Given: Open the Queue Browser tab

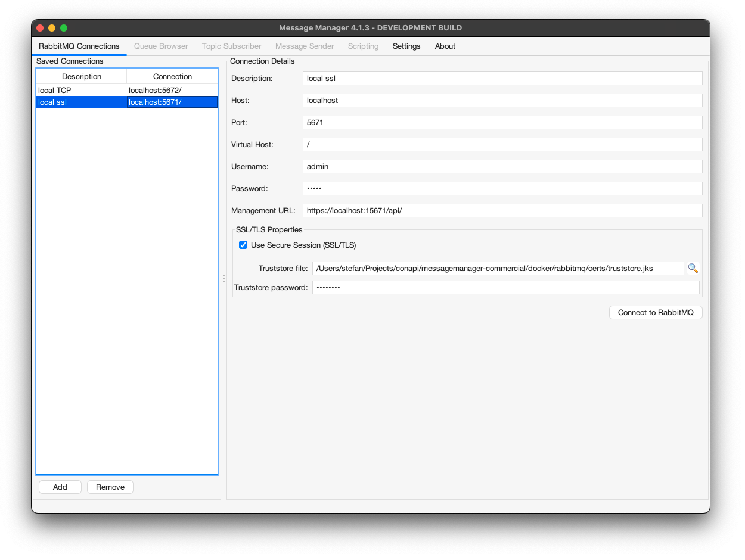Looking at the screenshot, I should (x=161, y=46).
